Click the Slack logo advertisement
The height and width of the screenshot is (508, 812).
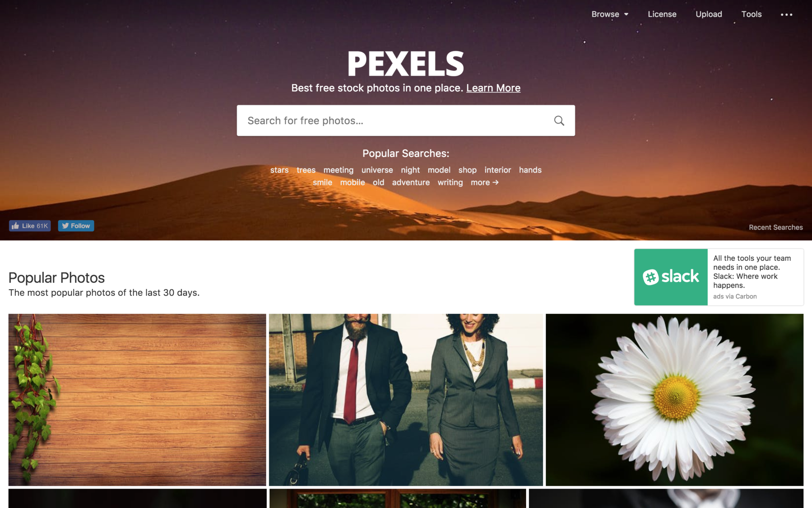[671, 277]
